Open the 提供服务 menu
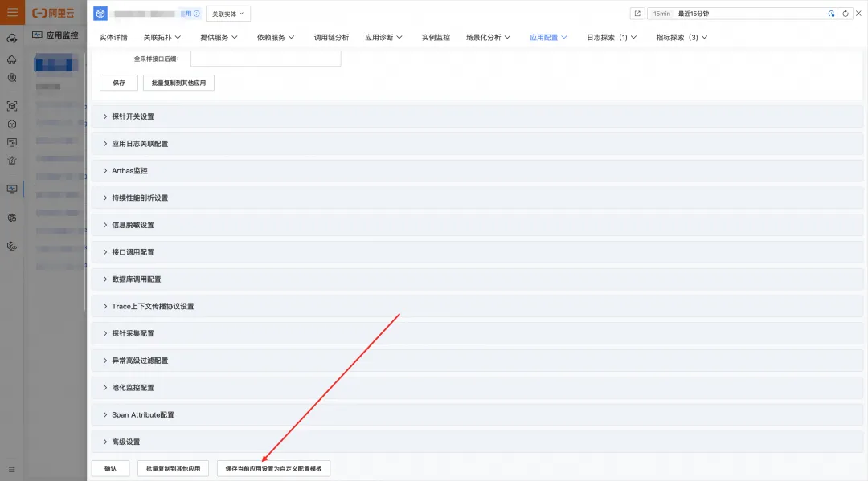 219,38
